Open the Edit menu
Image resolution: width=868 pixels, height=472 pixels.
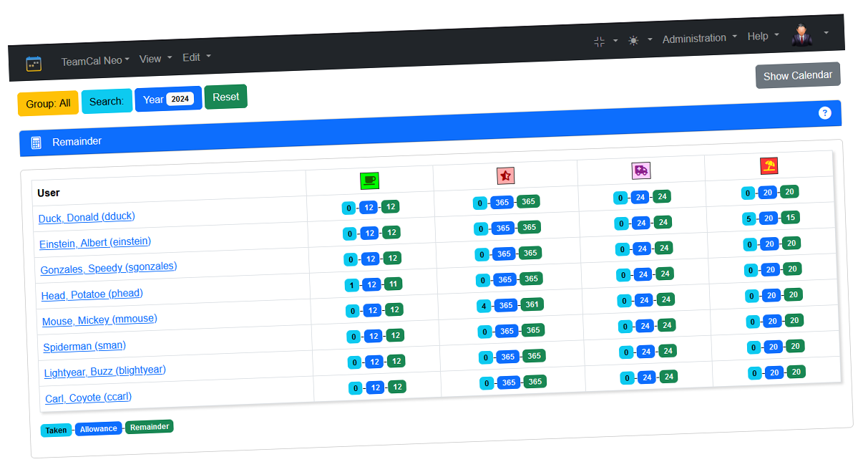[196, 57]
